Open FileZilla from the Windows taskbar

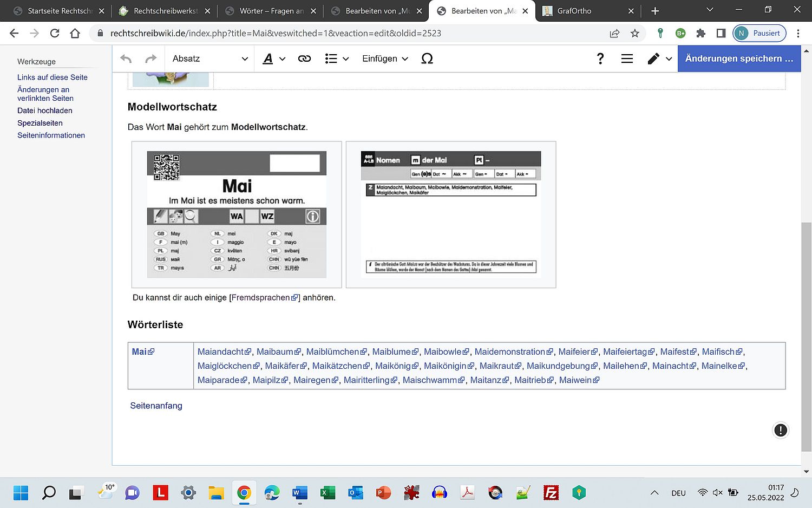pos(551,493)
